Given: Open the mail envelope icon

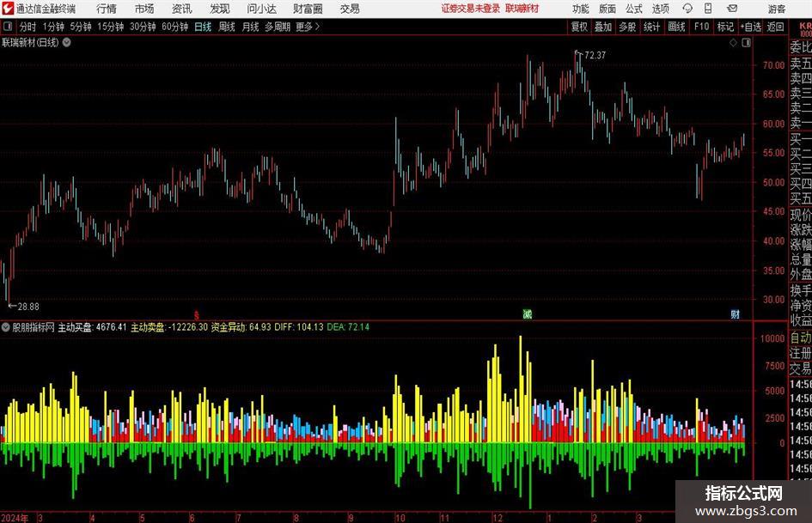Looking at the screenshot, I should coord(732,9).
